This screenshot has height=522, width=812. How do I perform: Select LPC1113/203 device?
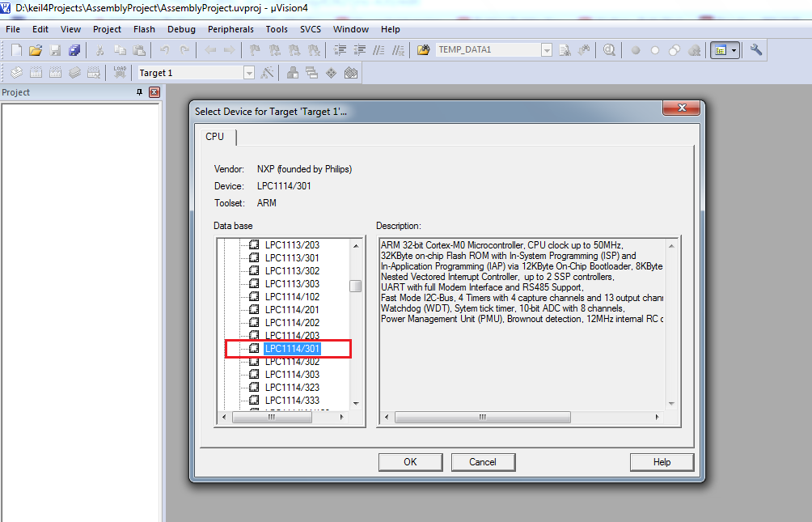pos(292,244)
